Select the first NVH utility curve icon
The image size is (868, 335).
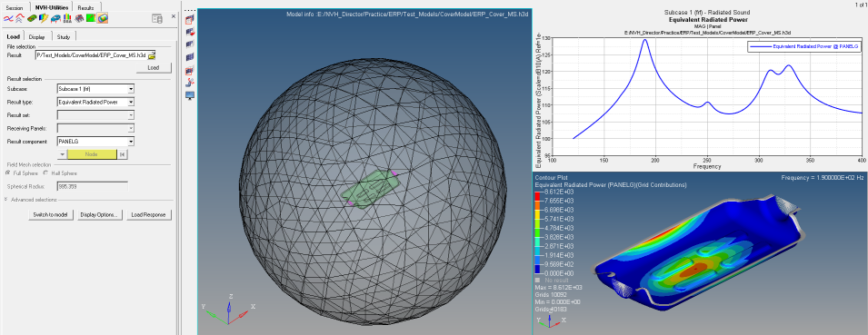pyautogui.click(x=8, y=18)
